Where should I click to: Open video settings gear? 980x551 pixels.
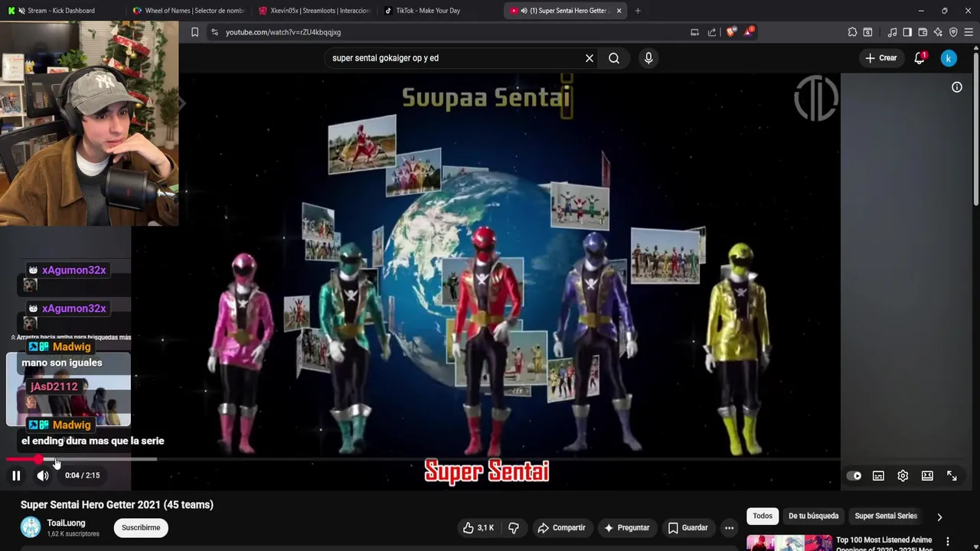coord(903,475)
